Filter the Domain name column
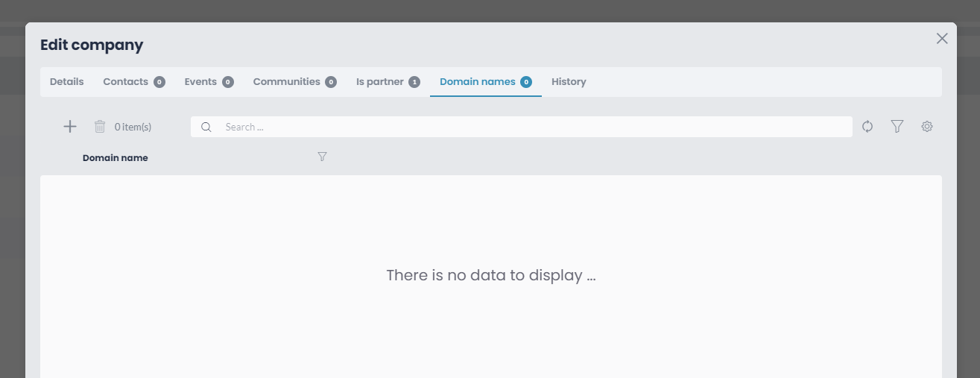The width and height of the screenshot is (980, 378). tap(322, 157)
